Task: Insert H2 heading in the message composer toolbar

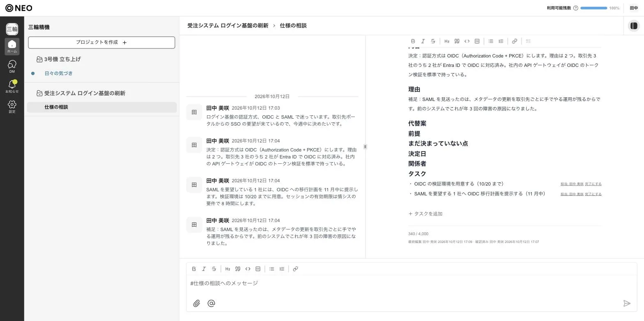Action: 228,269
